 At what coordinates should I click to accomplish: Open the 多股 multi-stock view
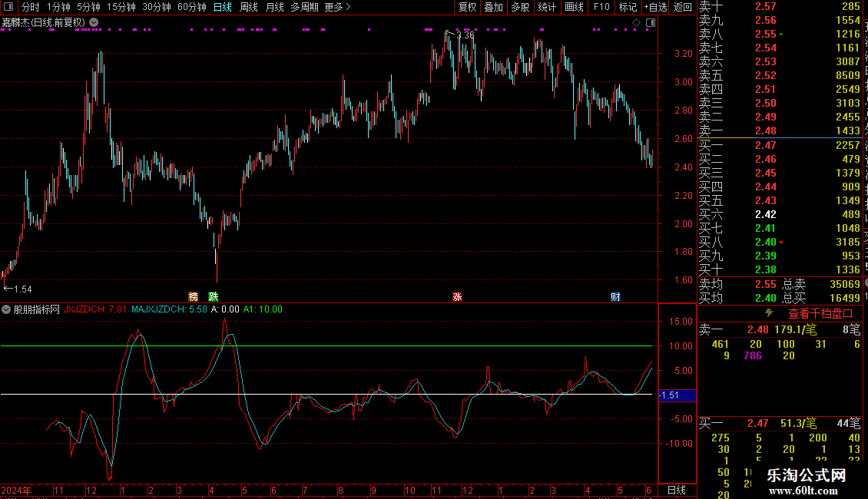[x=520, y=7]
